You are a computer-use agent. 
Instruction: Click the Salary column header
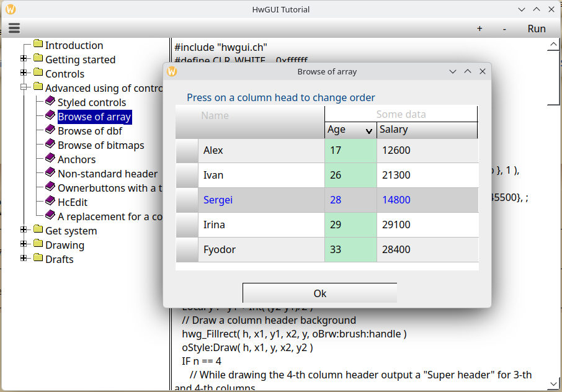[x=427, y=130]
